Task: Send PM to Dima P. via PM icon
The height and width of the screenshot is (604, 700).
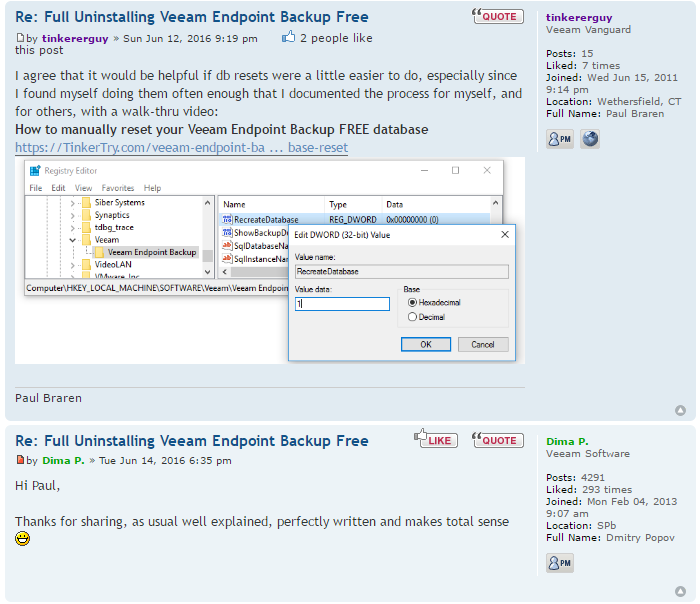Action: pyautogui.click(x=560, y=563)
